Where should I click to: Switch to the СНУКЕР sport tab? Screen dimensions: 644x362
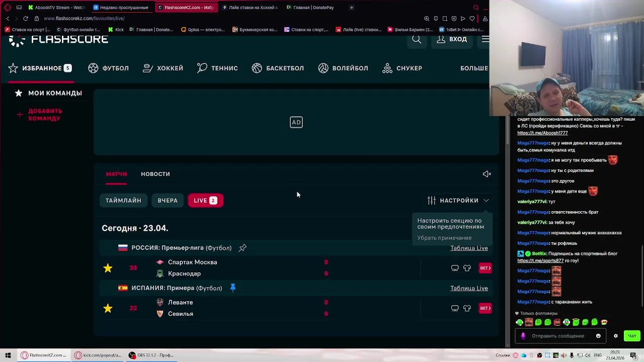403,68
